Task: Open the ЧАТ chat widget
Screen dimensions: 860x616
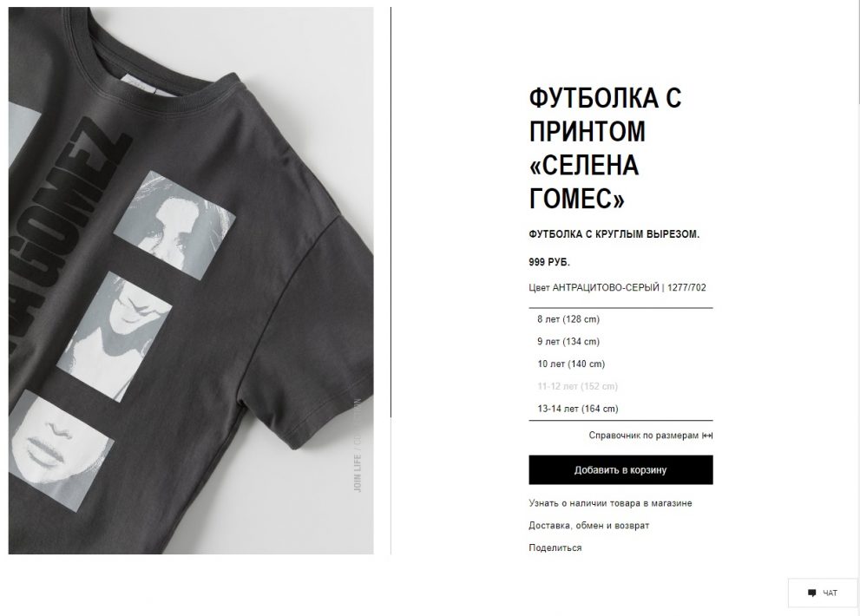Action: click(822, 593)
